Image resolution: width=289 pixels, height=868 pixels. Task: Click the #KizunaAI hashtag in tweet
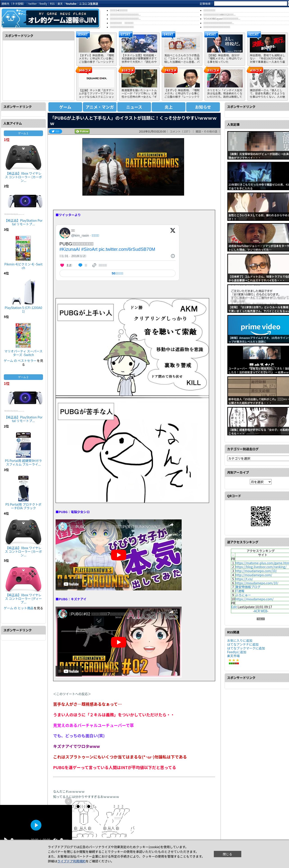[69, 249]
